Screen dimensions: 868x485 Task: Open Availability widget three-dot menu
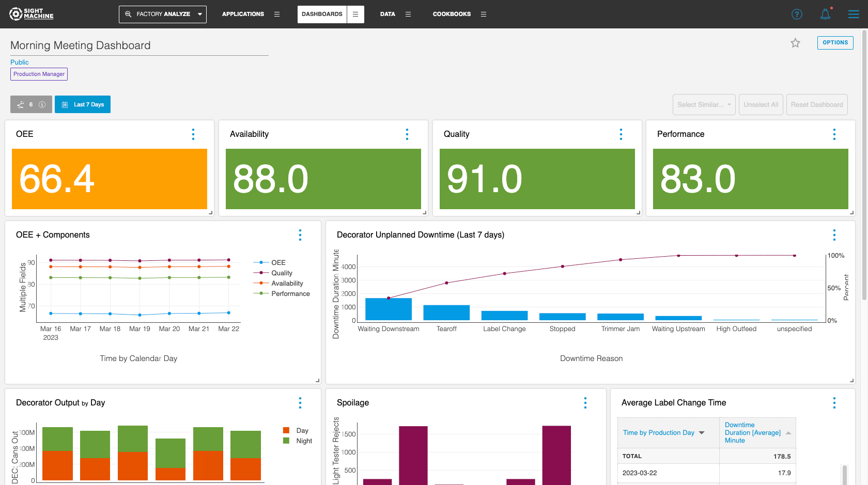point(407,134)
